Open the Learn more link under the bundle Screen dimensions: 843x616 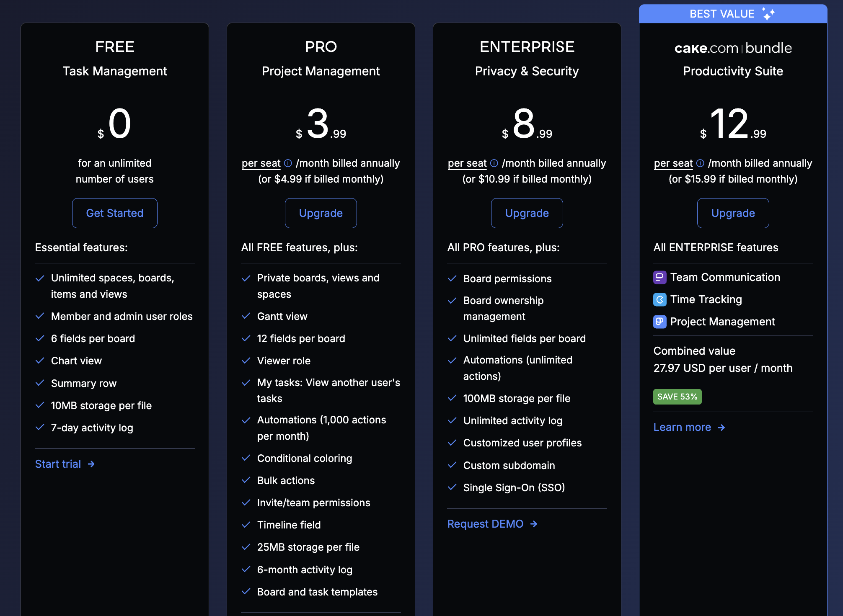(683, 427)
